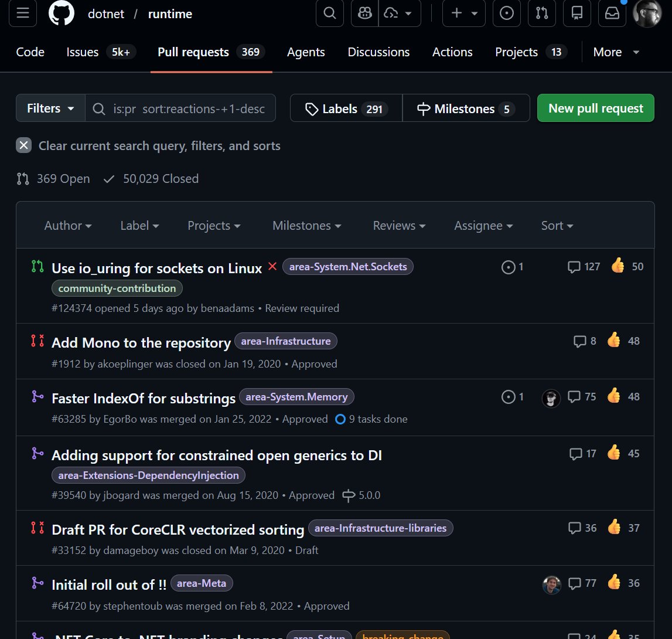
Task: Show the 50,029 Closed pull requests
Action: coord(151,178)
